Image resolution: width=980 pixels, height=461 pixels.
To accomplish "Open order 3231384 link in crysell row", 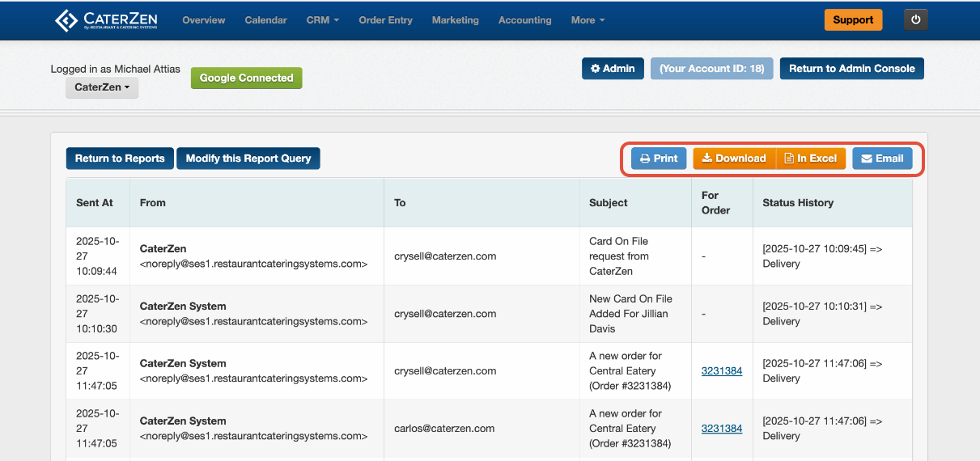I will pos(722,371).
